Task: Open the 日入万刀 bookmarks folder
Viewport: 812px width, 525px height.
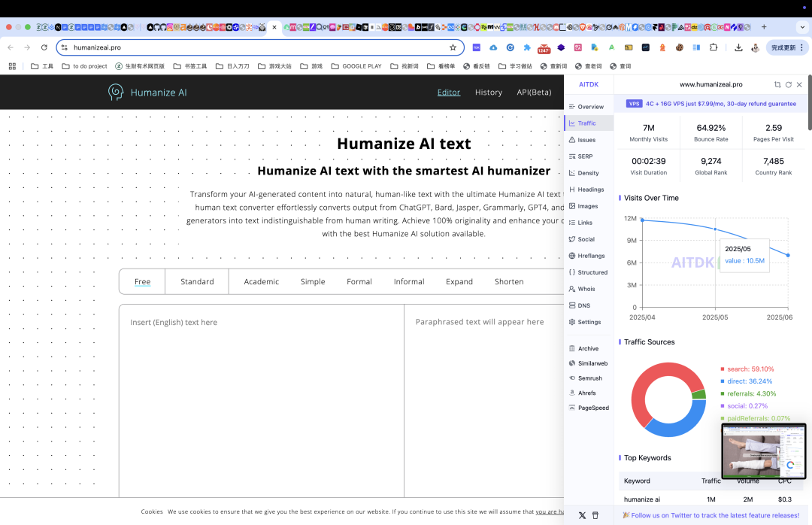Action: pos(232,66)
